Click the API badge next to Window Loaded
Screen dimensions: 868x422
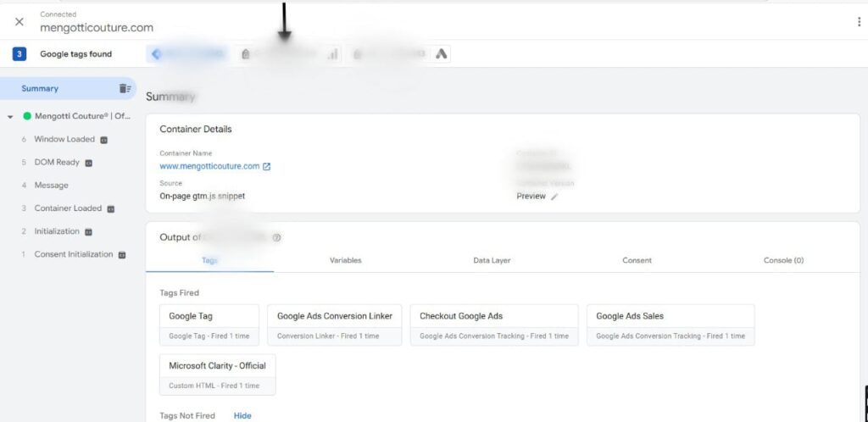pos(103,140)
